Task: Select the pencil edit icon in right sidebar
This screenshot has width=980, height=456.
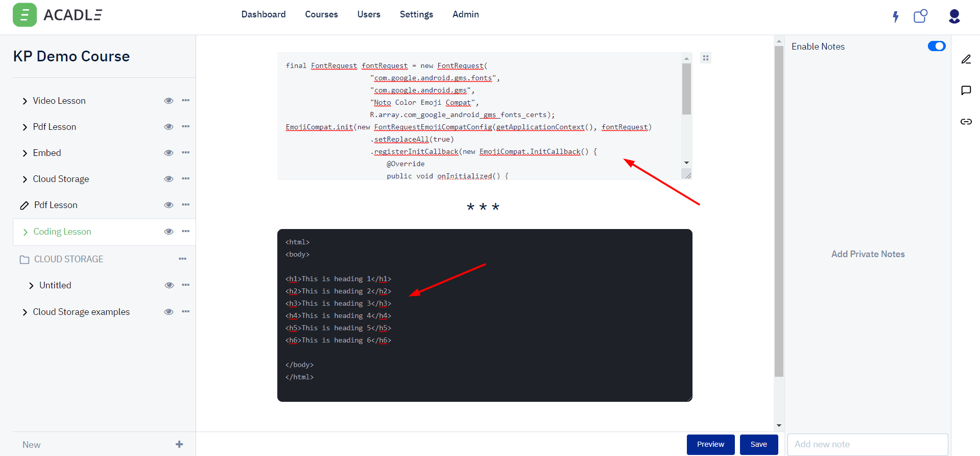Action: [966, 59]
